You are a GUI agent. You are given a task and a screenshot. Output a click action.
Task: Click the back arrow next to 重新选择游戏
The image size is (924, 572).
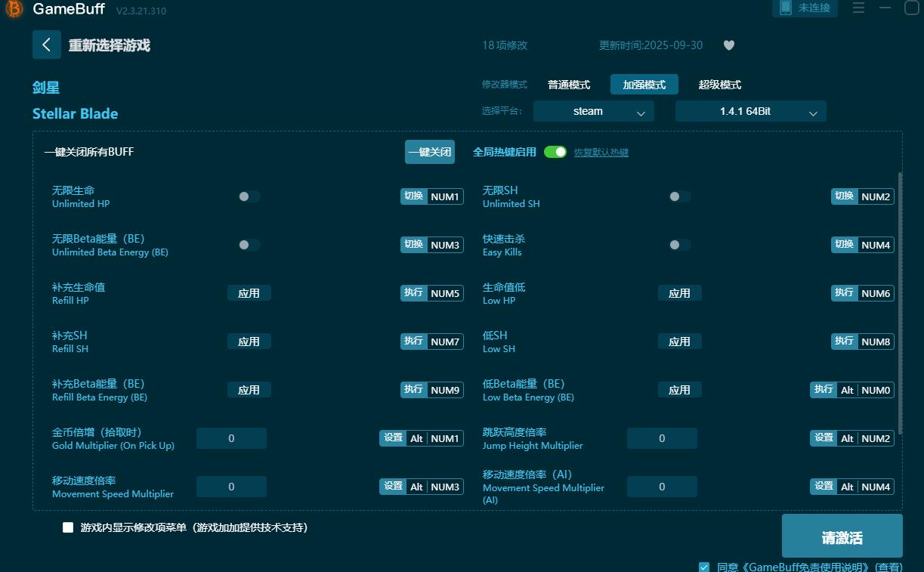46,45
